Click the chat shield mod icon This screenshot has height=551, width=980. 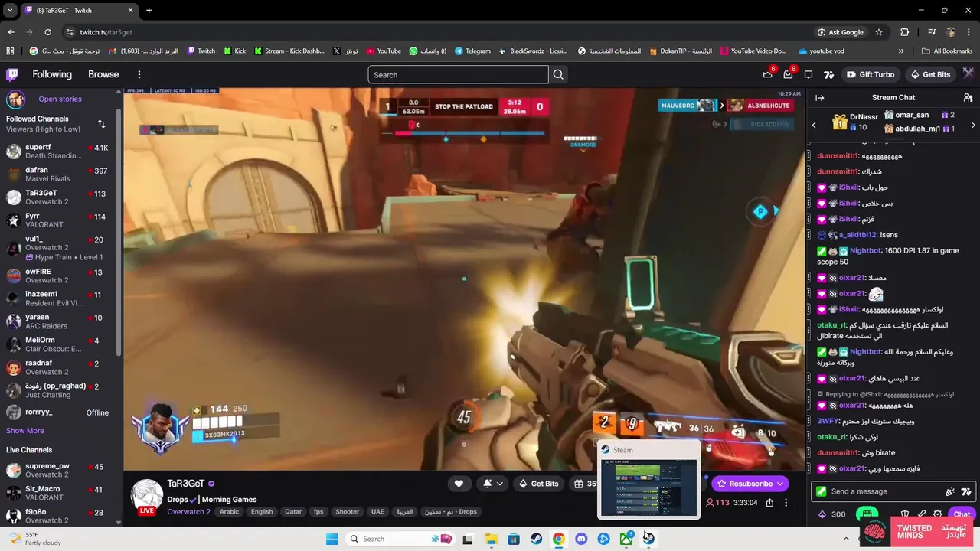905,514
